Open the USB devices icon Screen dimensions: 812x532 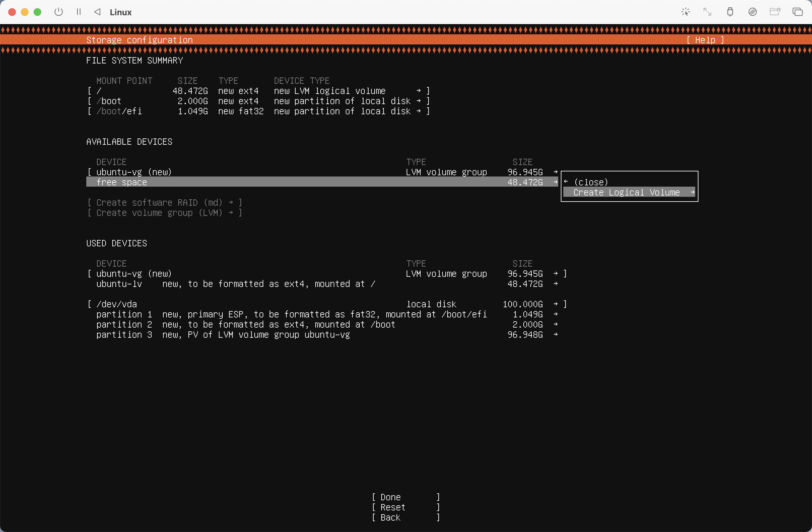click(730, 12)
